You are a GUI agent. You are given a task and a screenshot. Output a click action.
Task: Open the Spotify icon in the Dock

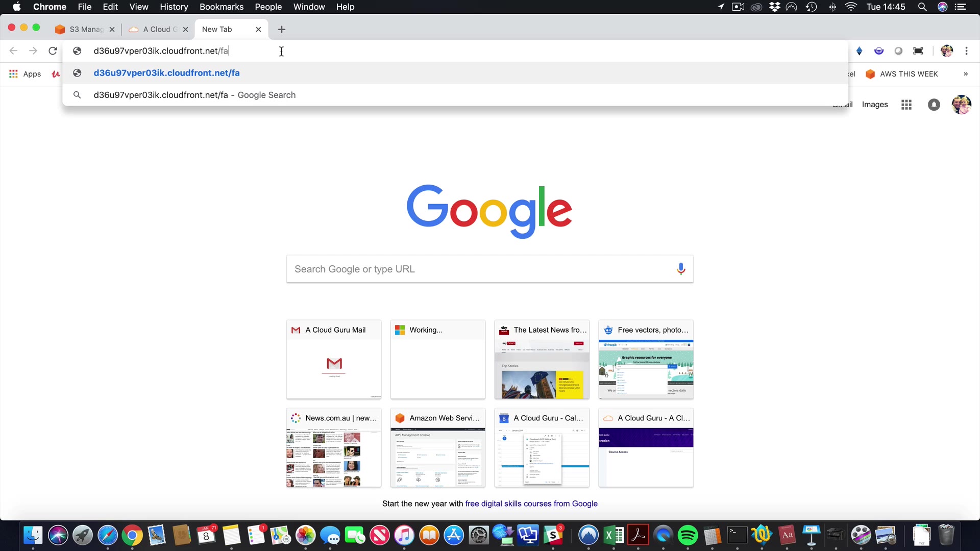(688, 535)
